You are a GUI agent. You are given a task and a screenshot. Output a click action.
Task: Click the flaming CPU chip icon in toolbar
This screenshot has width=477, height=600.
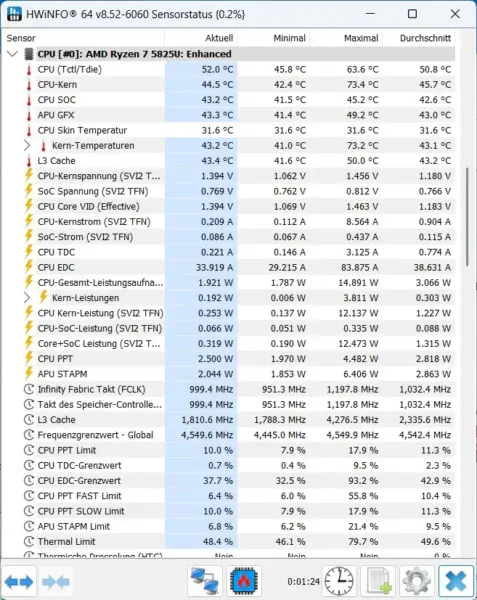click(244, 581)
